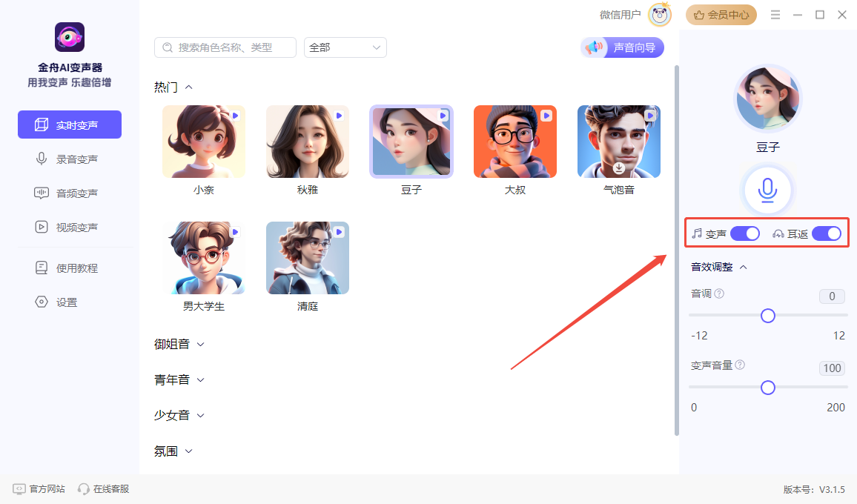The height and width of the screenshot is (504, 857).
Task: Open the 会员中心 membership center
Action: tap(721, 15)
